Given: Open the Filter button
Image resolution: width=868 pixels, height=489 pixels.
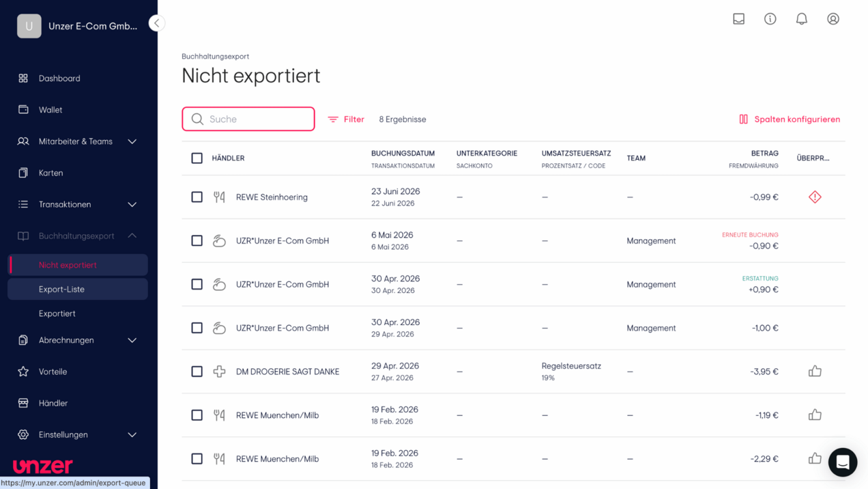Looking at the screenshot, I should (346, 119).
